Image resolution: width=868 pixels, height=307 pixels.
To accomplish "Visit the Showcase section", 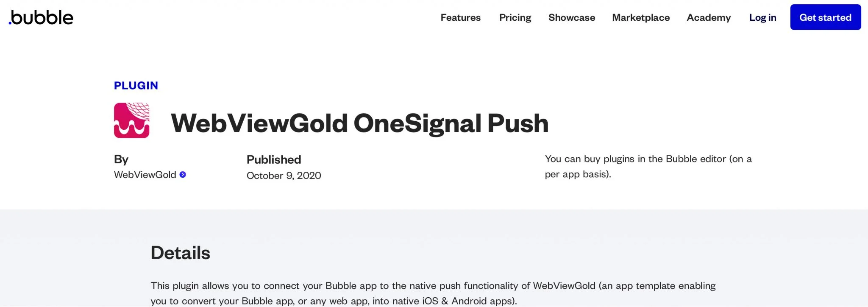I will (571, 17).
